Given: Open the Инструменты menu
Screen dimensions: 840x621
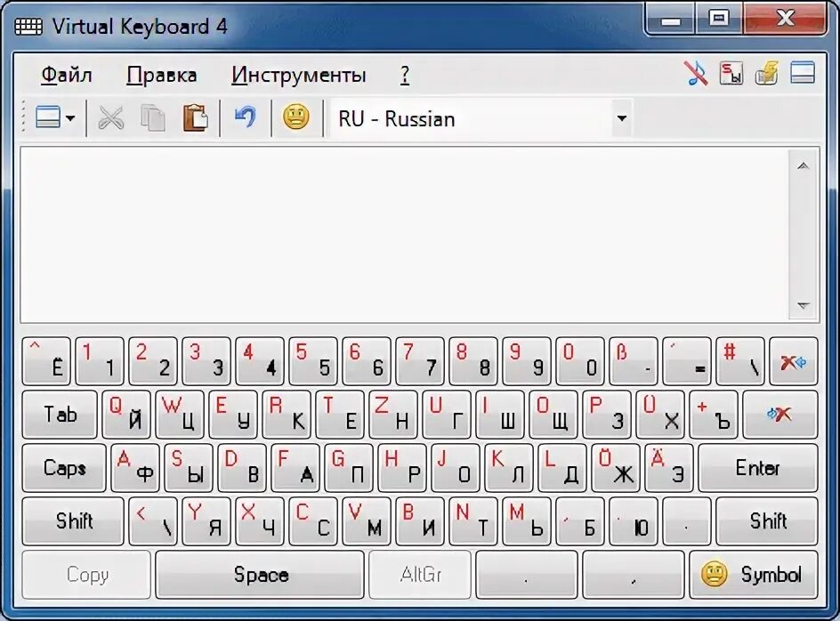Looking at the screenshot, I should point(299,75).
